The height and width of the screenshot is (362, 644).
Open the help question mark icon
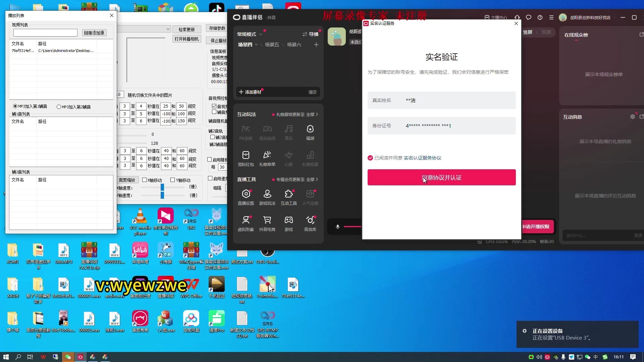[x=540, y=17]
